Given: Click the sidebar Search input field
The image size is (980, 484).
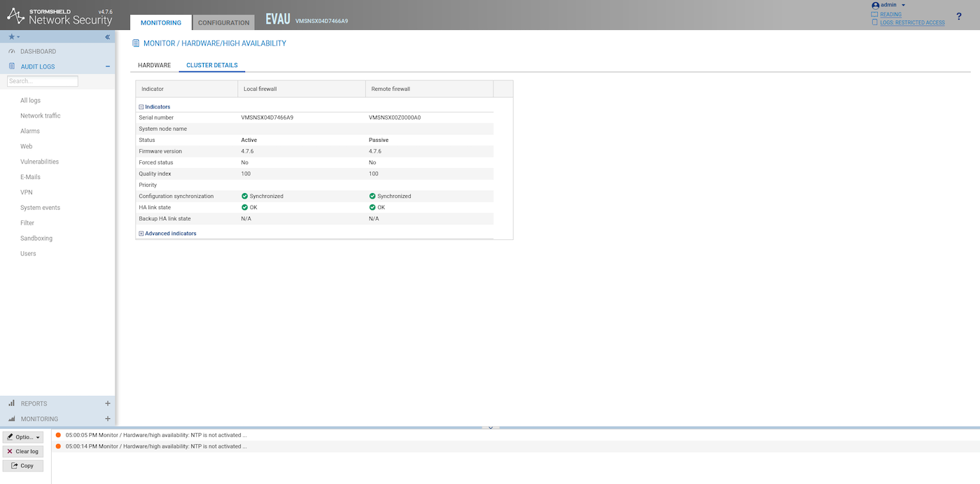Looking at the screenshot, I should 43,81.
